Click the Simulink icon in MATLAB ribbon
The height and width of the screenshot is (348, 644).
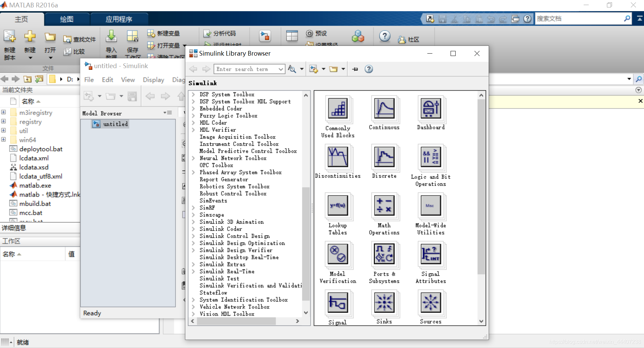click(x=265, y=36)
